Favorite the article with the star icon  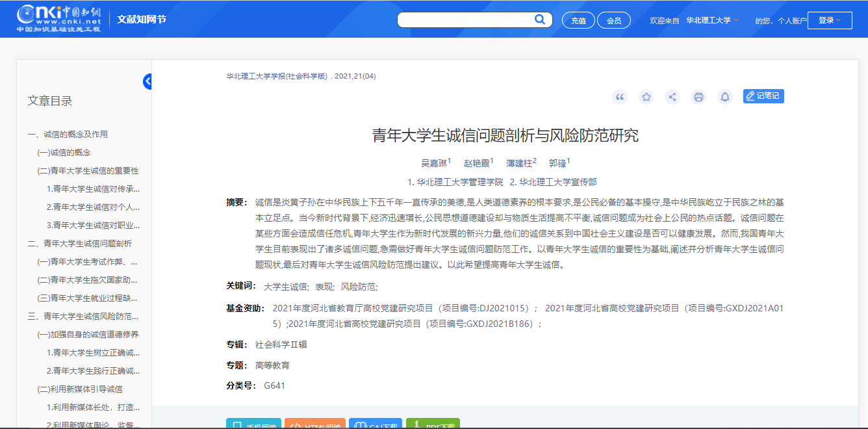tap(646, 97)
